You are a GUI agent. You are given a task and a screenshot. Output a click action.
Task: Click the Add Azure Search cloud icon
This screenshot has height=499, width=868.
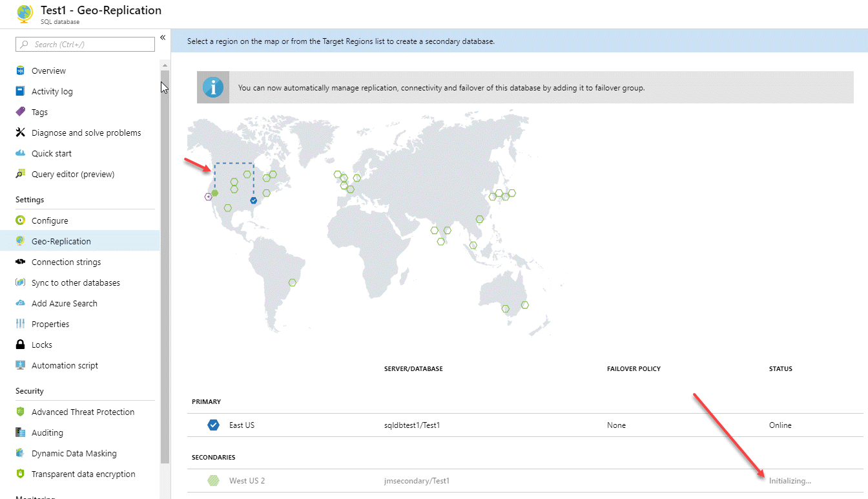(x=20, y=303)
